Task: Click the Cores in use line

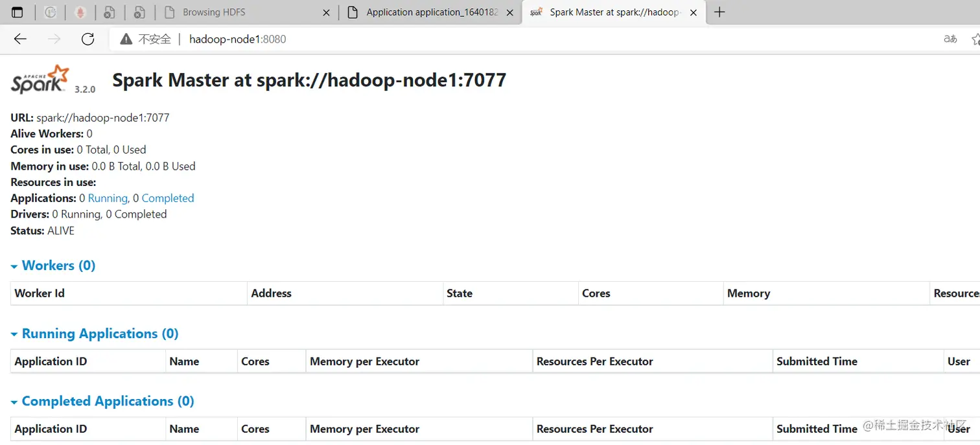Action: [x=78, y=150]
